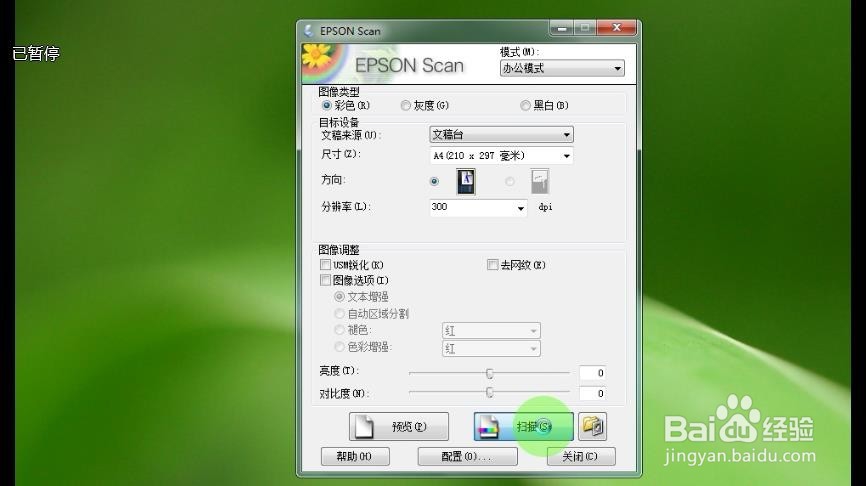
Task: Click the 亮度 brightness slider handle
Action: [489, 373]
